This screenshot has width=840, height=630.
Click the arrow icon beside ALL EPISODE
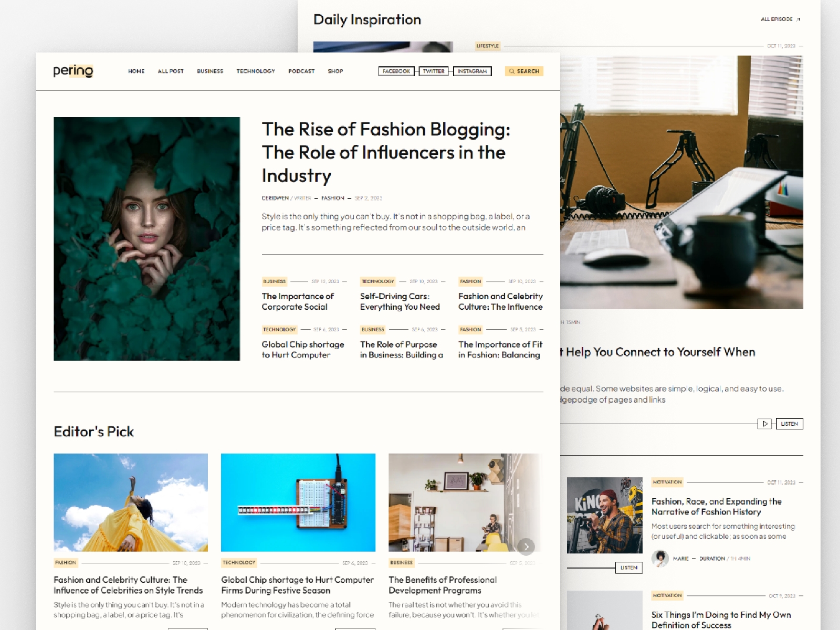(799, 19)
